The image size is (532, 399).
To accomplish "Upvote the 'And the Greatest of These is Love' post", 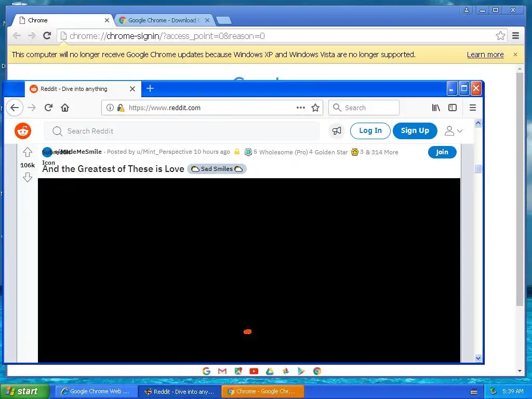I will point(28,152).
